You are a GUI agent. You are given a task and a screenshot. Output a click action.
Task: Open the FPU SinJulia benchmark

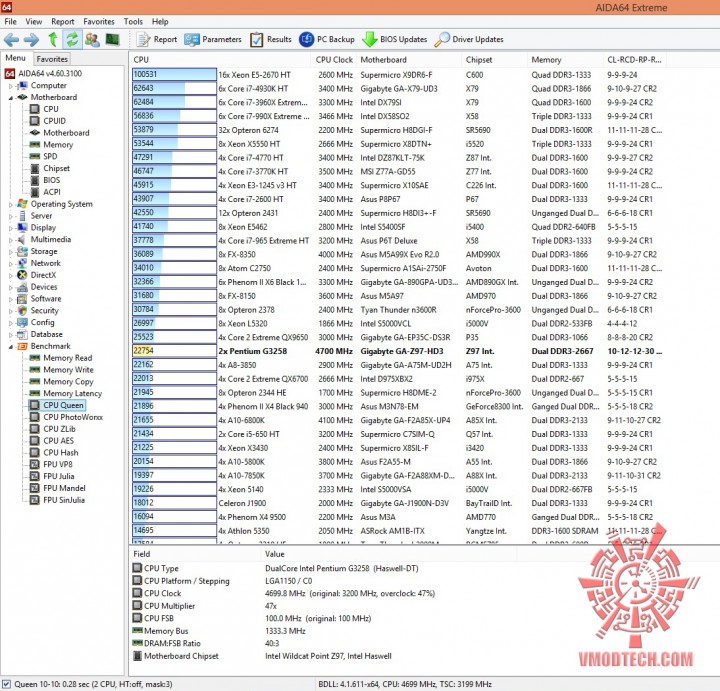[x=57, y=500]
